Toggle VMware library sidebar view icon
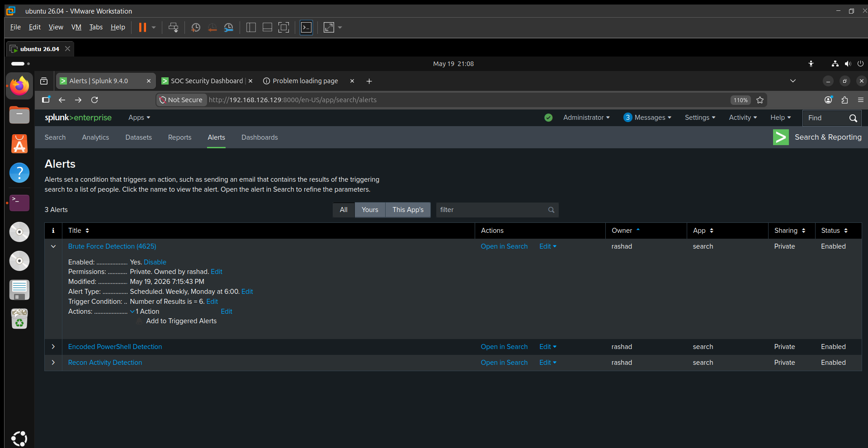Screen dimensions: 868x448 251,28
